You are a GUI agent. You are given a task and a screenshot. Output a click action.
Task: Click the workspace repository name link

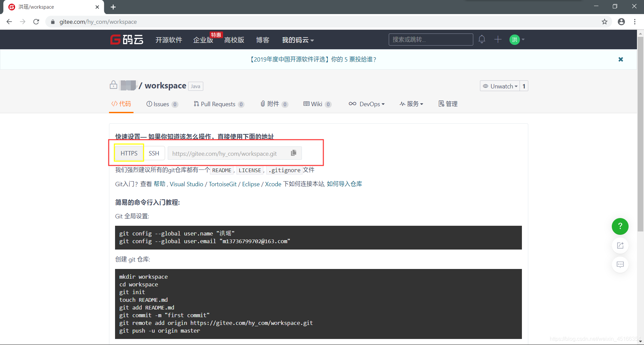[165, 85]
